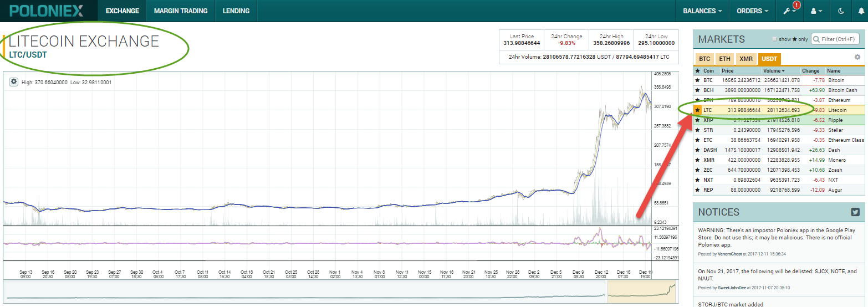Open the user account icon menu
Image resolution: width=868 pixels, height=307 pixels.
tap(816, 11)
